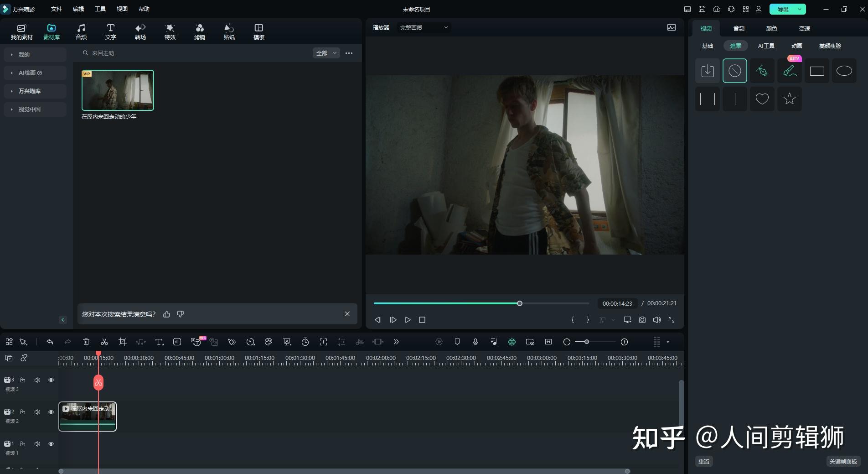Screen dimensions: 868x474
Task: Open the 编辑 menu
Action: (x=78, y=9)
